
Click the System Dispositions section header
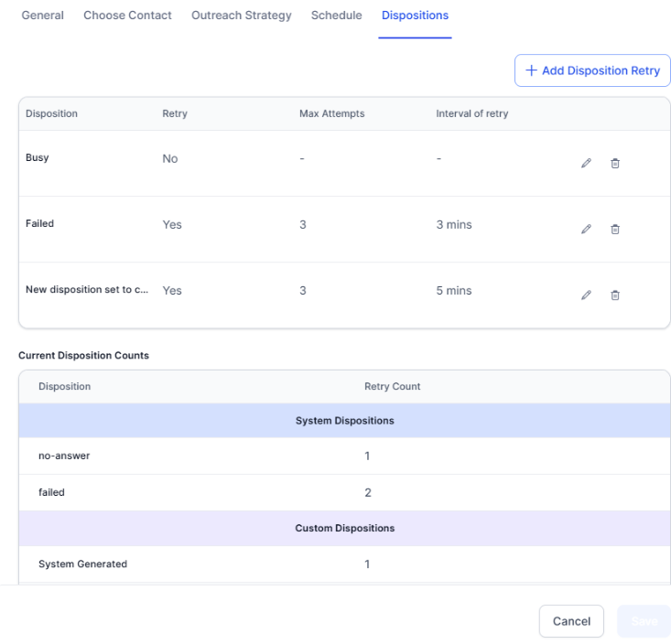pos(344,421)
